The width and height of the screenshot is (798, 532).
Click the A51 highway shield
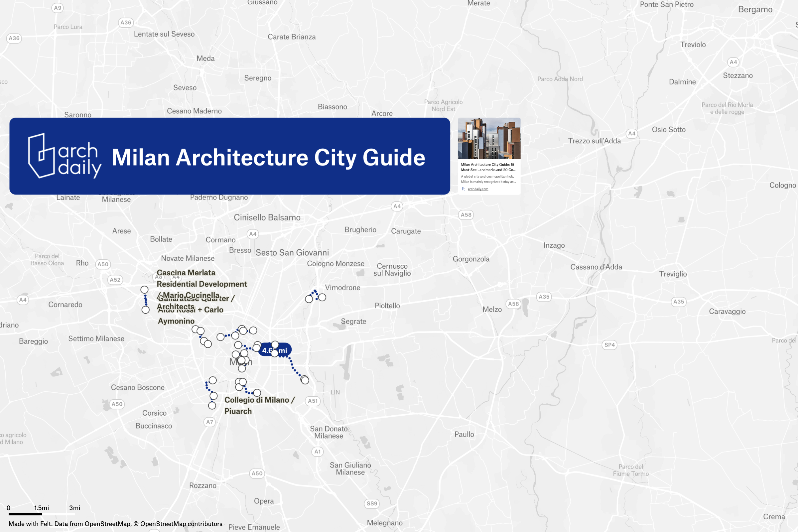pos(313,401)
